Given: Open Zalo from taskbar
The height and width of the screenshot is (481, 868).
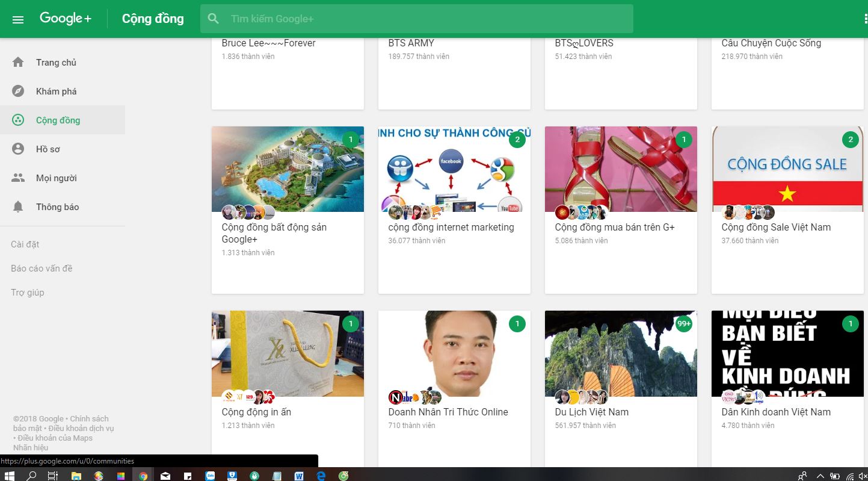Looking at the screenshot, I should (210, 476).
